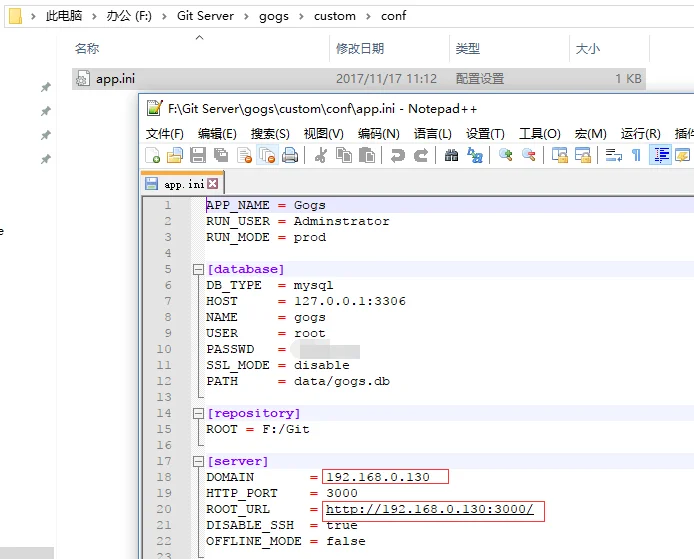Toggle synchronized horizontal scrolling icon
694x559 pixels.
[582, 155]
